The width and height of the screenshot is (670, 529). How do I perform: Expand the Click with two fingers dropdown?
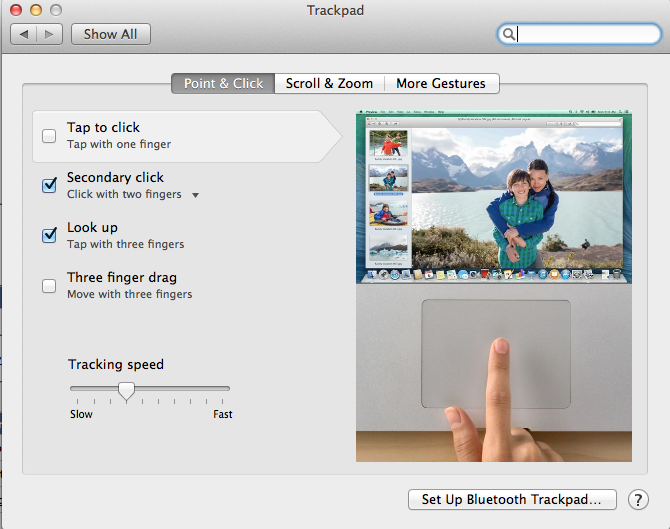click(x=195, y=195)
